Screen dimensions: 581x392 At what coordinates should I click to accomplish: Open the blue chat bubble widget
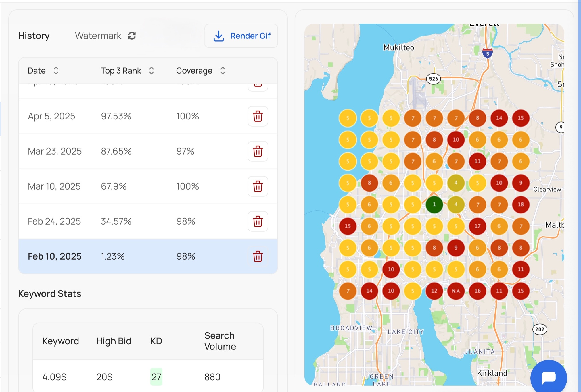[549, 377]
